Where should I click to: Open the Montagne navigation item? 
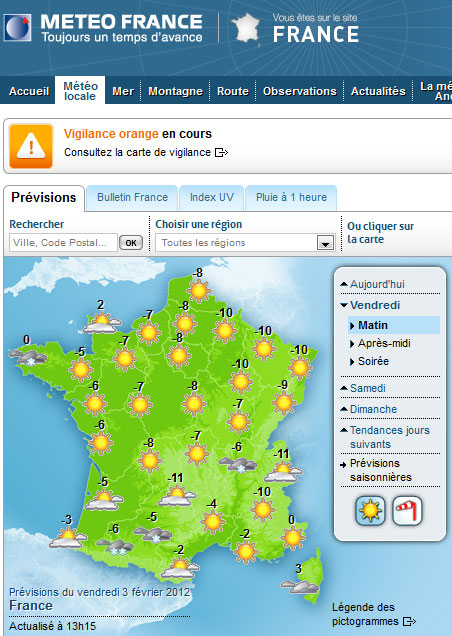click(x=175, y=91)
